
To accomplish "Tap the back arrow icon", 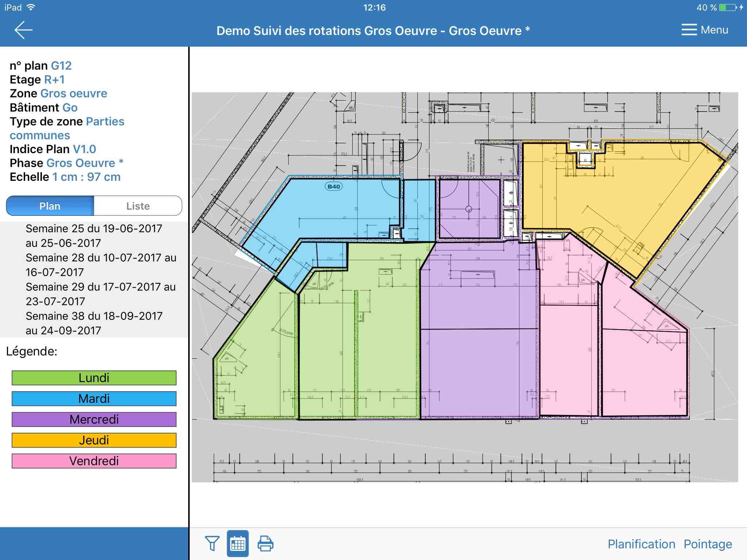I will [x=24, y=30].
